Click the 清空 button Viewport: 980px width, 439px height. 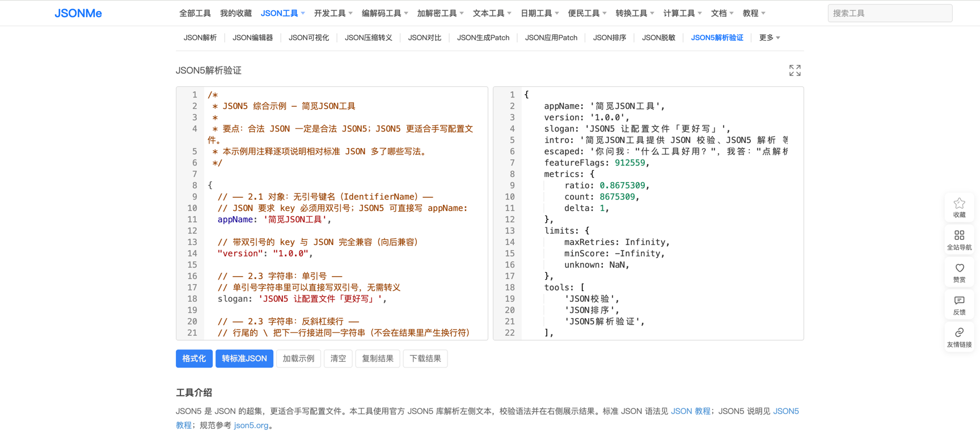tap(338, 358)
